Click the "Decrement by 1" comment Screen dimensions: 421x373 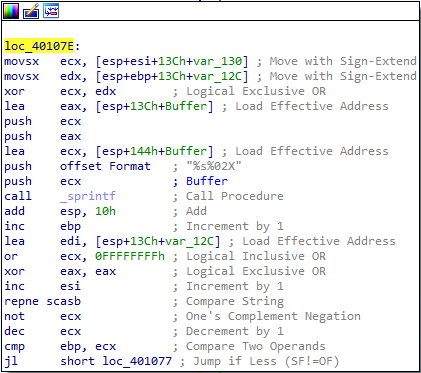point(235,331)
